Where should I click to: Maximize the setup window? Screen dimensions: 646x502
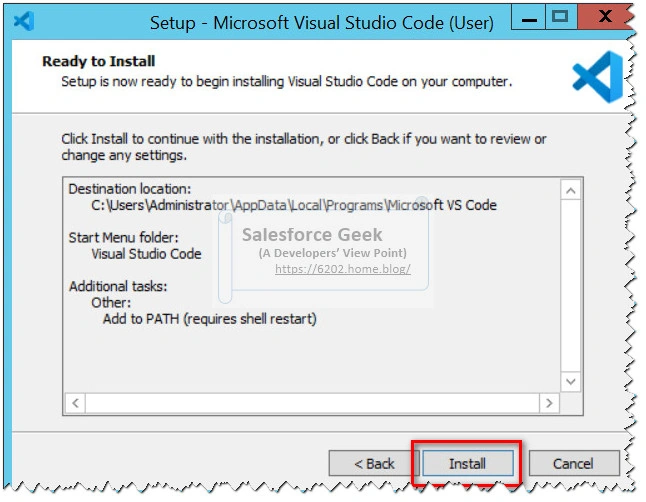pos(561,17)
